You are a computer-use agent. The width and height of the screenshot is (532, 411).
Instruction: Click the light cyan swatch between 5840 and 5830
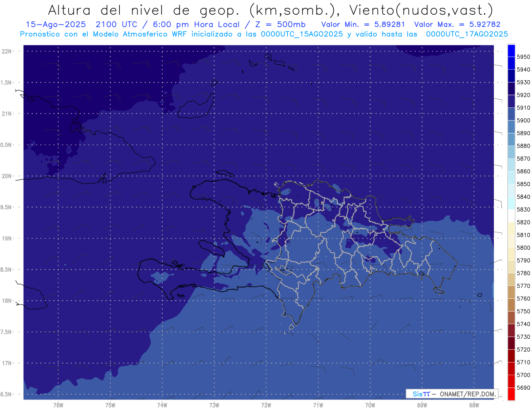click(511, 203)
